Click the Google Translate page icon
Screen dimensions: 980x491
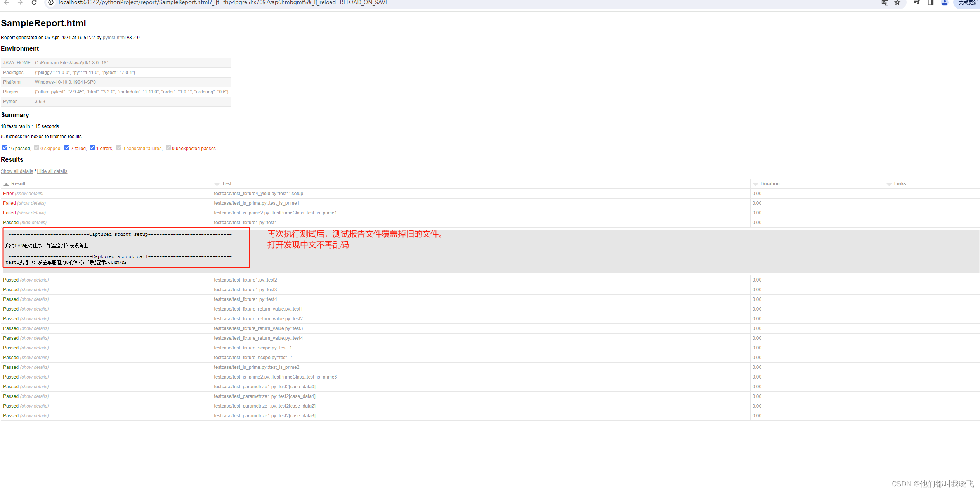tap(885, 3)
